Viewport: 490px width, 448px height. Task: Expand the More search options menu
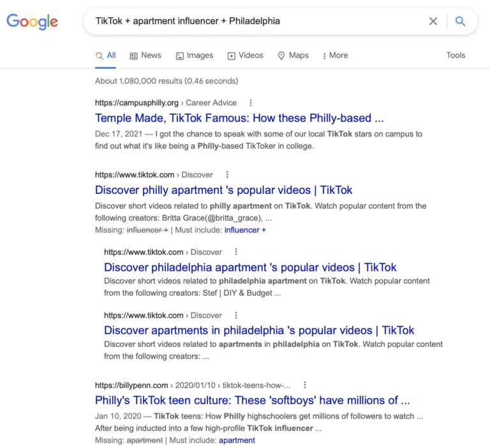coord(336,56)
